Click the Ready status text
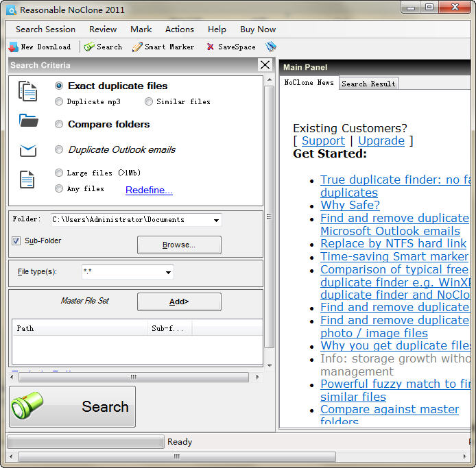Screen dimensions: 476x468 (x=180, y=442)
